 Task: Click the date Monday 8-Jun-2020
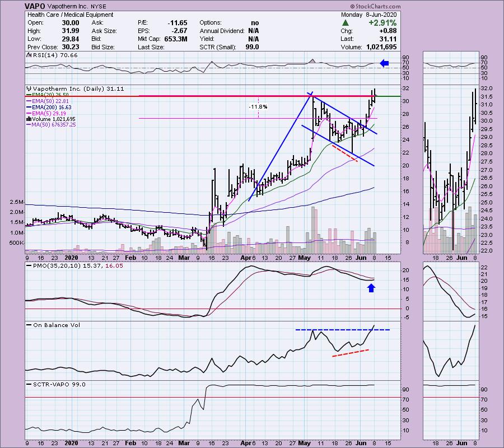click(x=368, y=15)
